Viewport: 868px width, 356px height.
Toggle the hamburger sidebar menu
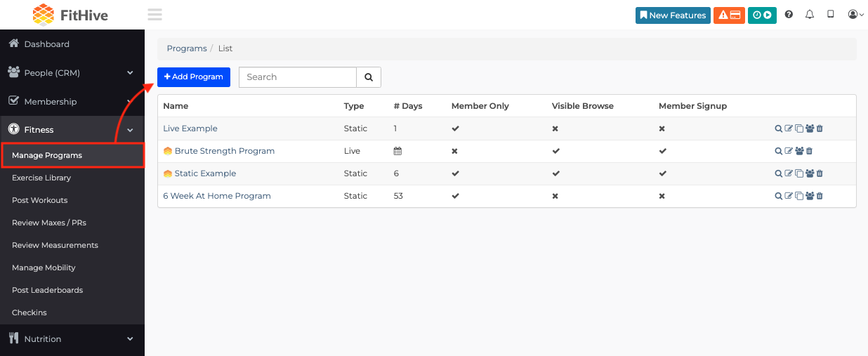click(x=154, y=15)
